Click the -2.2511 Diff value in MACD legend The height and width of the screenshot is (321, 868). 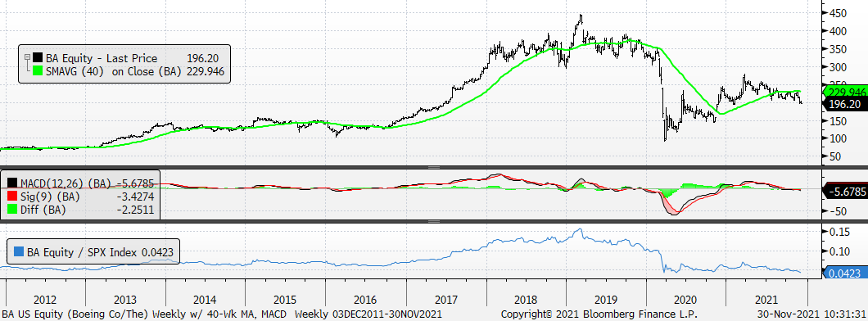click(136, 209)
